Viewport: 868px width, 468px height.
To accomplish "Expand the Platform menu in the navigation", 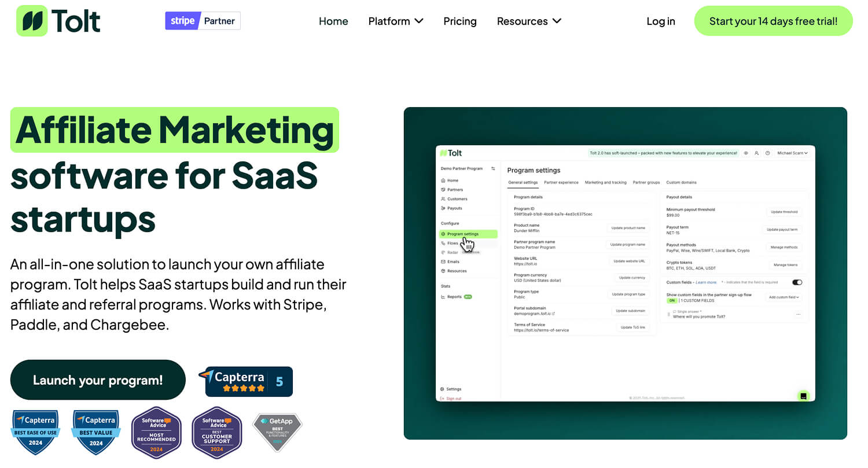I will [396, 21].
